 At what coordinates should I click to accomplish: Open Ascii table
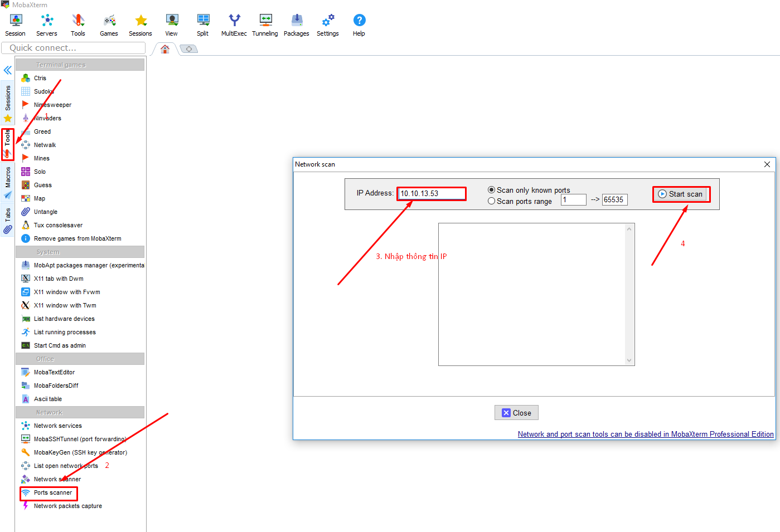48,399
